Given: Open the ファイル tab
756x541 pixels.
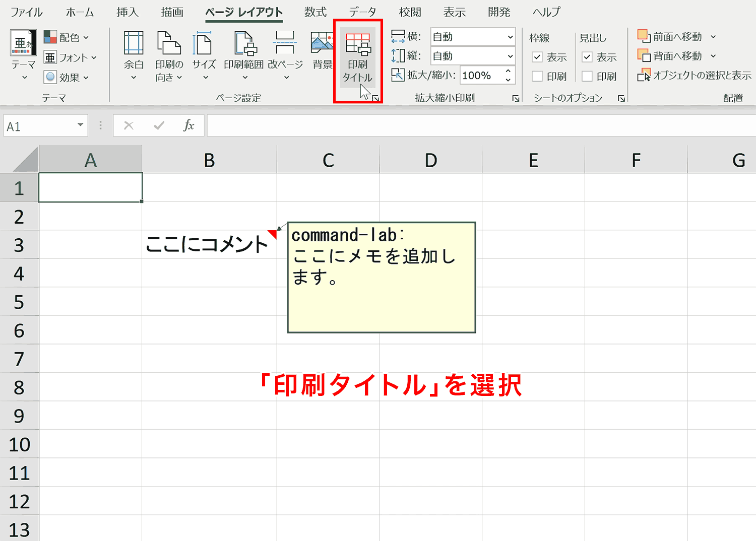Looking at the screenshot, I should (x=27, y=12).
